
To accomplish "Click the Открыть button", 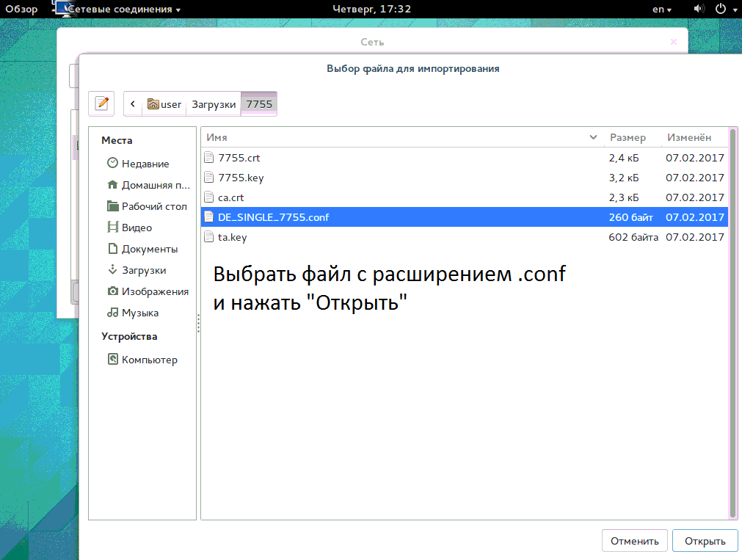I will (705, 541).
